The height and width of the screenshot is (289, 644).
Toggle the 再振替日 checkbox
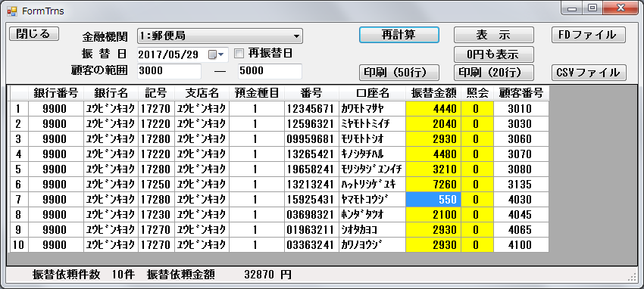coord(239,54)
